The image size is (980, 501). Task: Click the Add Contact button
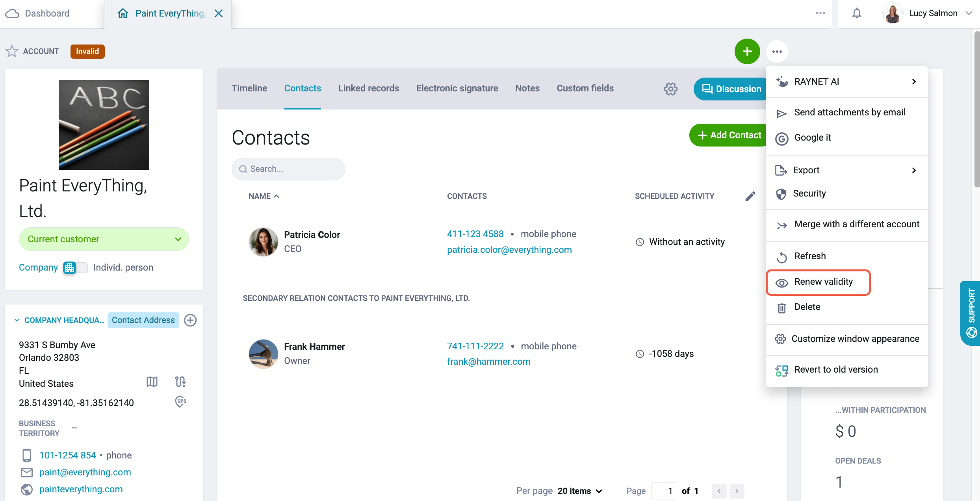point(729,135)
